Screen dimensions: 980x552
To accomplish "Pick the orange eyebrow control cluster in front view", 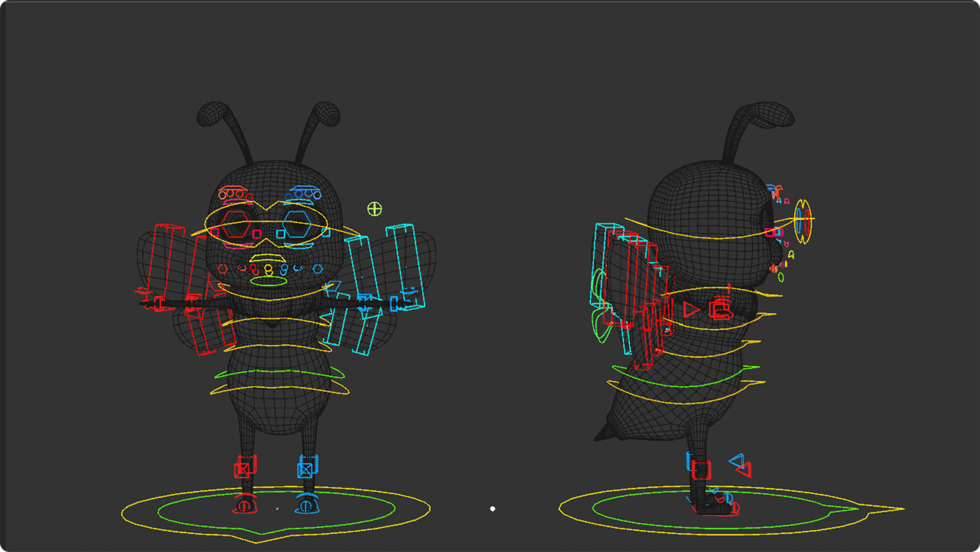I will [235, 193].
